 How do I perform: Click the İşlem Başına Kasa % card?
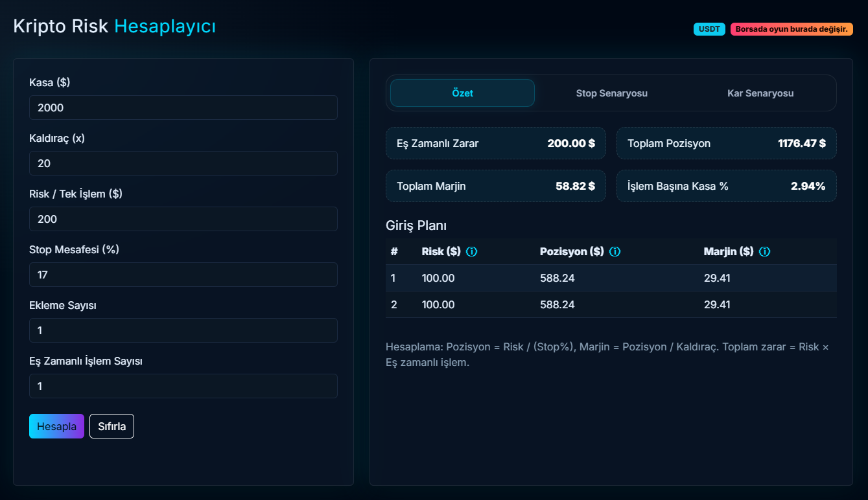click(726, 186)
